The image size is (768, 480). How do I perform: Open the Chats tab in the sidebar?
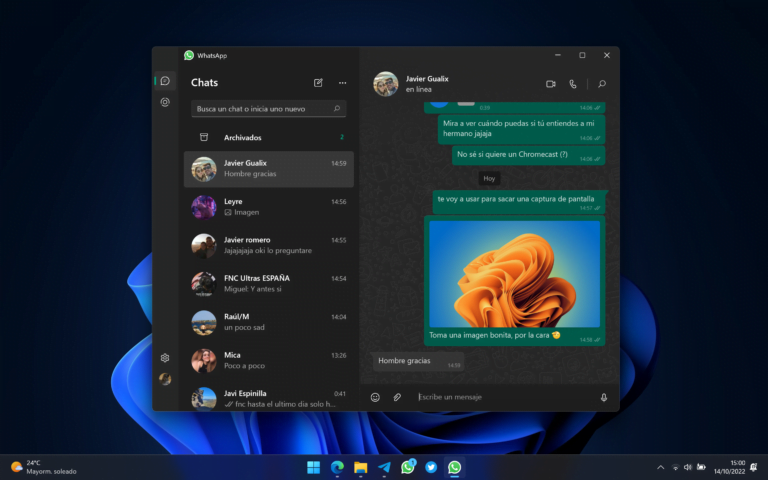click(165, 81)
